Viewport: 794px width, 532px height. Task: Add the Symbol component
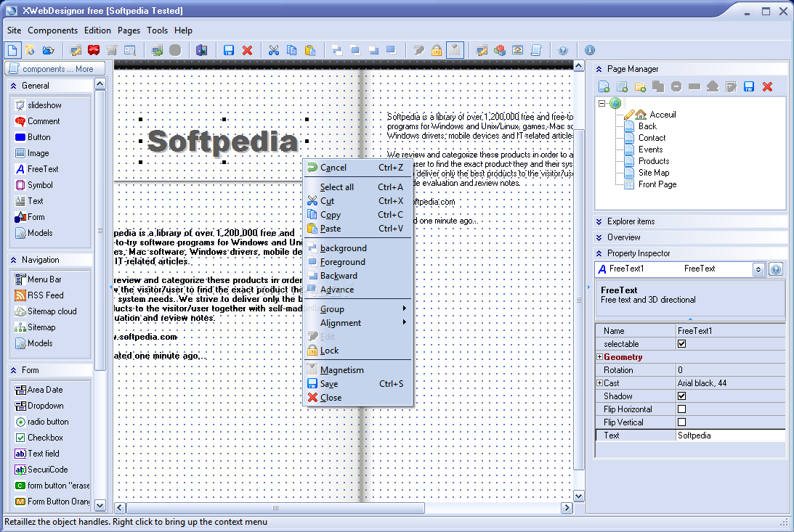(x=34, y=185)
